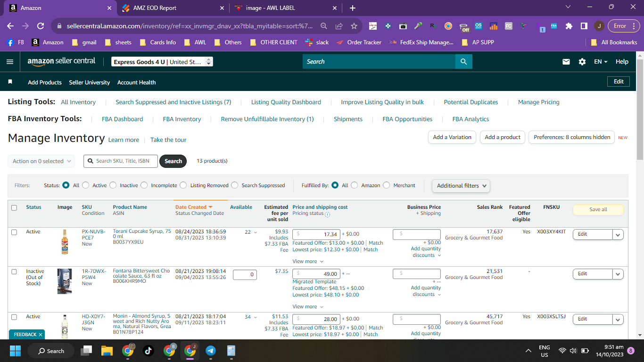The image size is (644, 362).
Task: Edit the 17.34 price field for Torani
Action: (x=316, y=234)
